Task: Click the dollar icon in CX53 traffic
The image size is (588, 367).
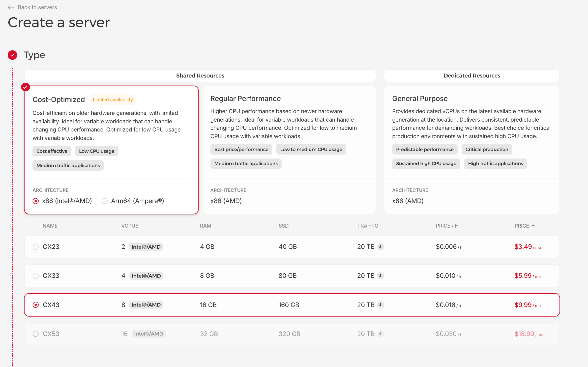Action: (381, 334)
